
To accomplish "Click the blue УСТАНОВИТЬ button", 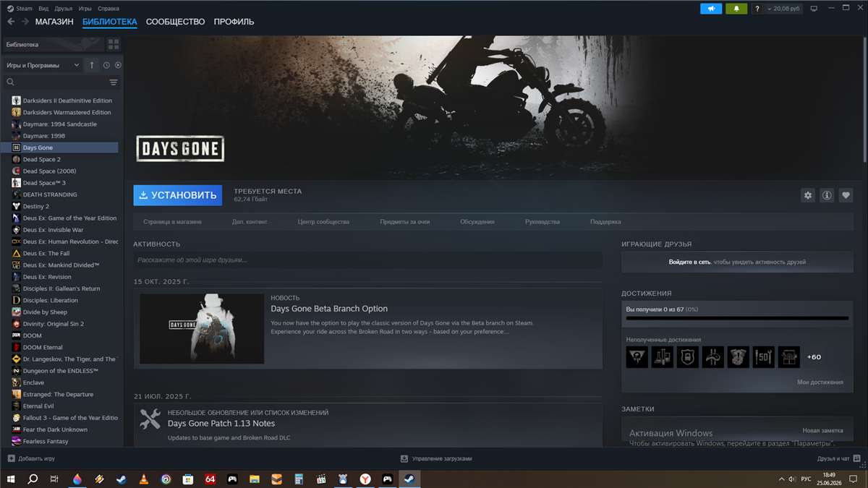I will point(177,195).
